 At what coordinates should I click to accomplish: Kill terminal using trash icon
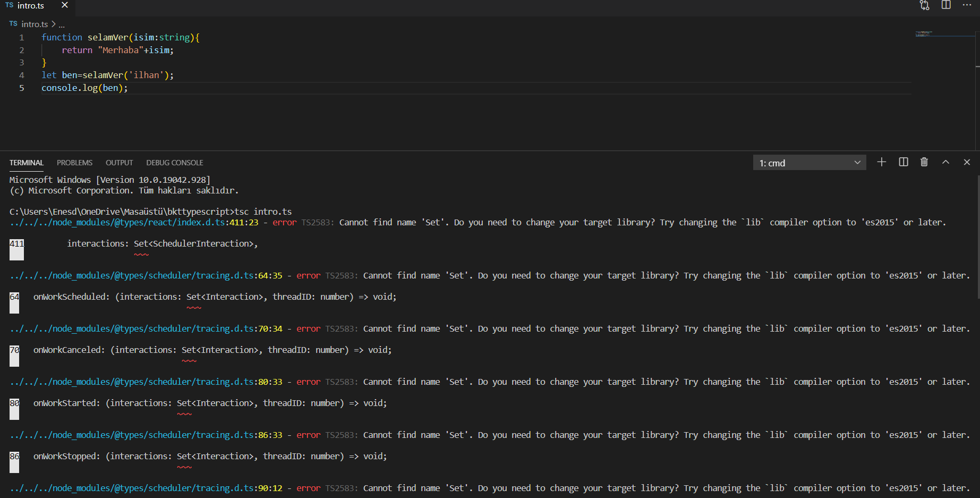coord(924,162)
